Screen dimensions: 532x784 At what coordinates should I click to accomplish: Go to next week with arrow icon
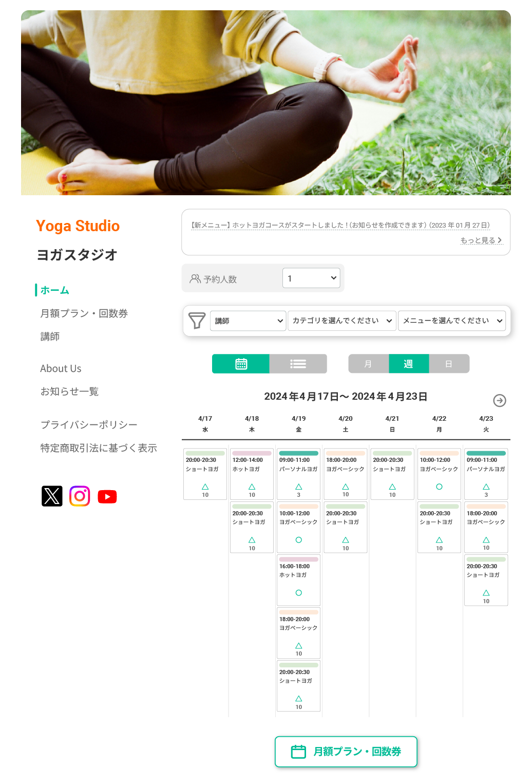(500, 400)
